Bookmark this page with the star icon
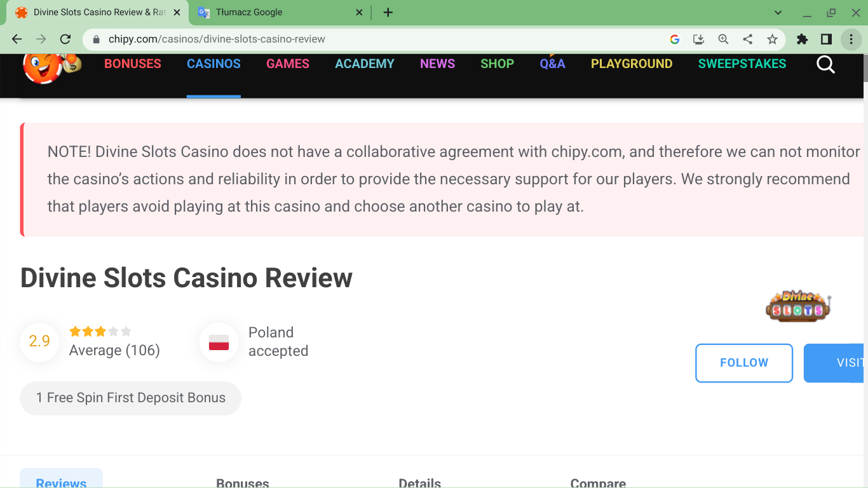This screenshot has width=868, height=488. click(772, 39)
